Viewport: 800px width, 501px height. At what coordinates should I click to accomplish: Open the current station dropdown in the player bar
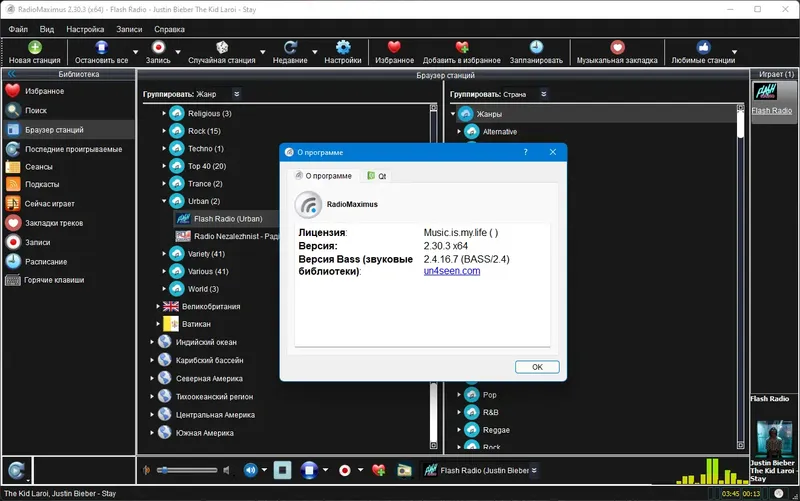(x=534, y=470)
